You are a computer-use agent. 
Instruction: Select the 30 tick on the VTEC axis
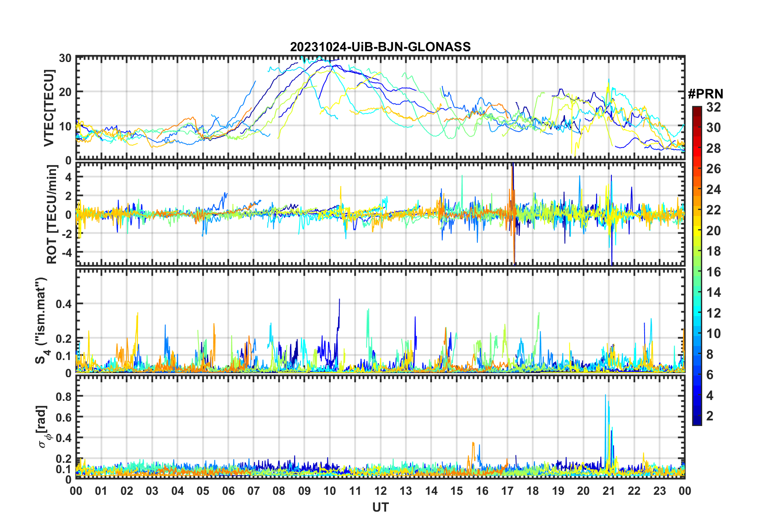(65, 58)
